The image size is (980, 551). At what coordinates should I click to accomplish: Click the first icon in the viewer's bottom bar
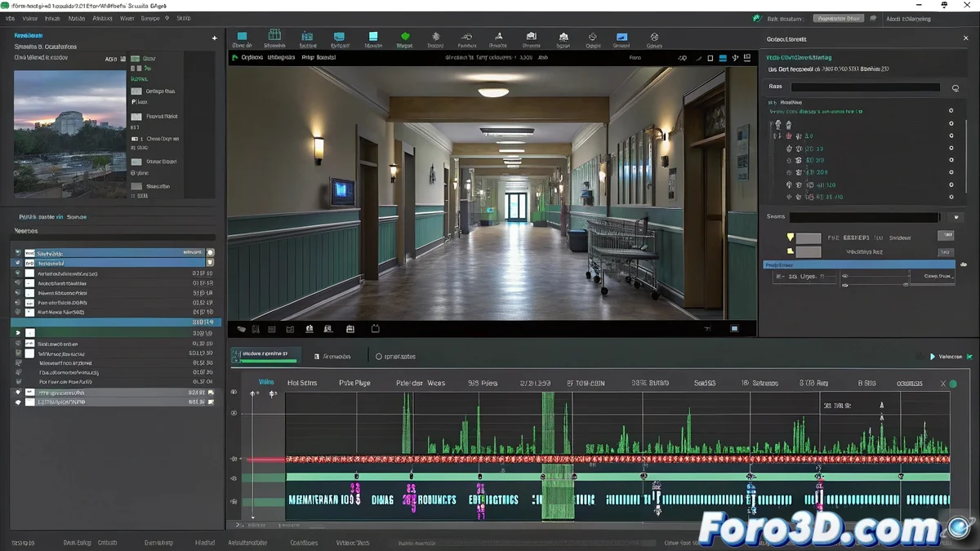click(242, 329)
